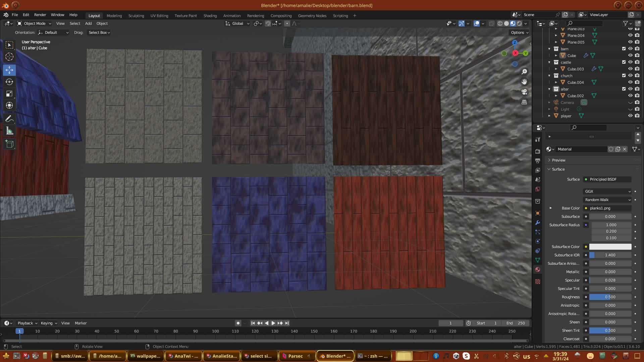Select the Measure tool
This screenshot has width=644, height=362.
[x=9, y=131]
